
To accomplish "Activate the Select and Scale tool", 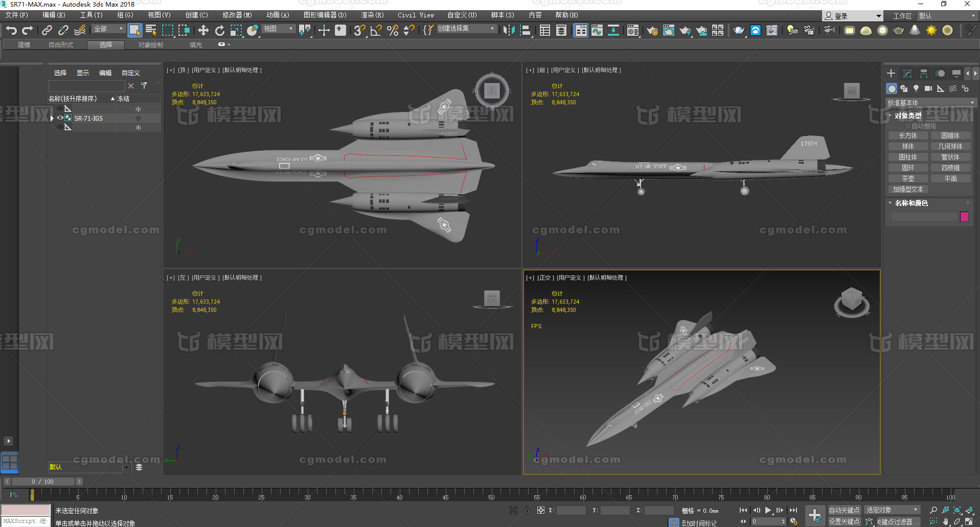I will pos(236,30).
